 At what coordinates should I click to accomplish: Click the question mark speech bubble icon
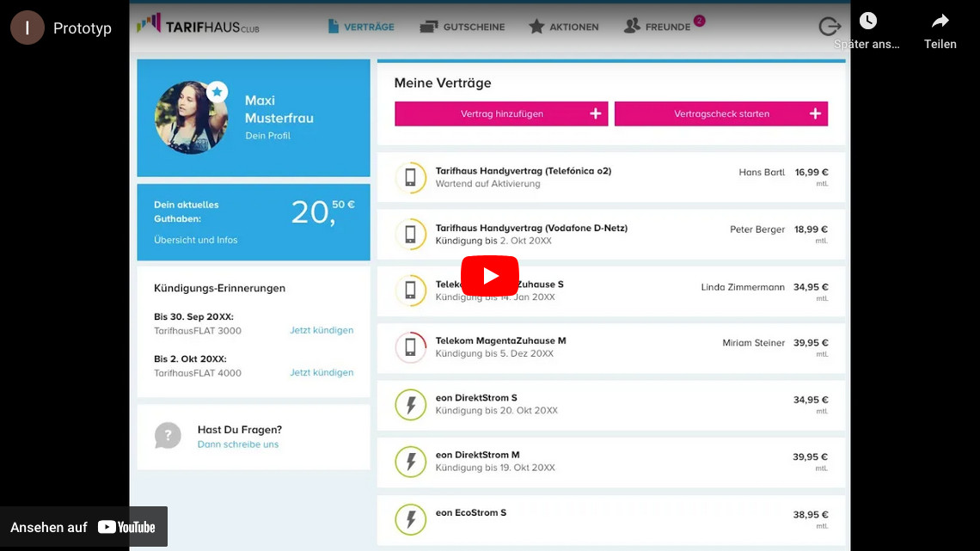pos(168,436)
